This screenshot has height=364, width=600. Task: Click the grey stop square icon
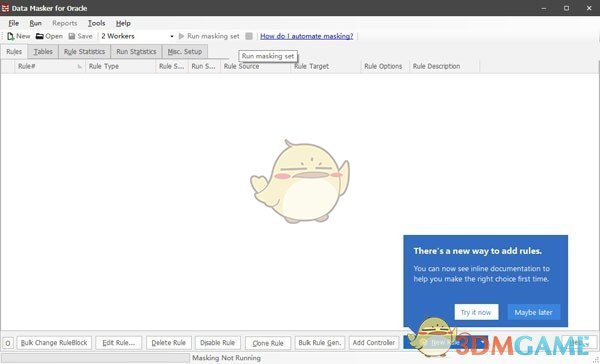[x=249, y=36]
